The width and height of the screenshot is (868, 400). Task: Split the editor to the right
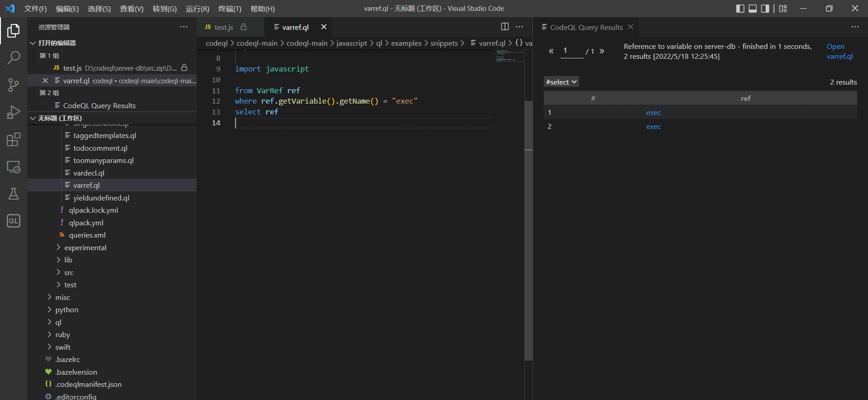click(x=505, y=27)
